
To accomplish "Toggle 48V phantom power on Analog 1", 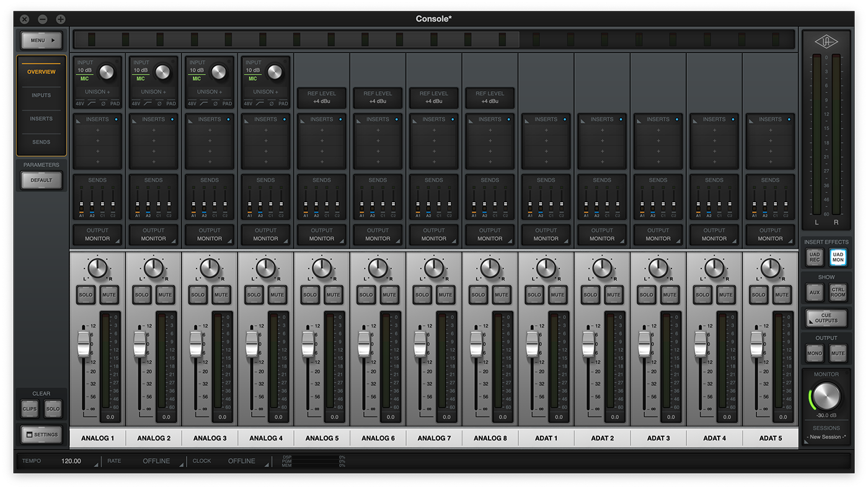I will pyautogui.click(x=79, y=104).
